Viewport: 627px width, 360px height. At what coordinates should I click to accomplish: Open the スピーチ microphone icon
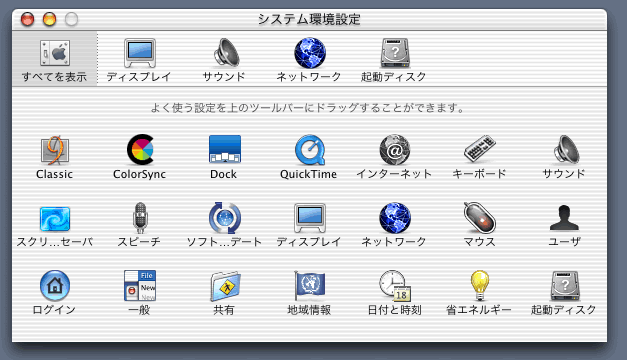click(x=140, y=218)
